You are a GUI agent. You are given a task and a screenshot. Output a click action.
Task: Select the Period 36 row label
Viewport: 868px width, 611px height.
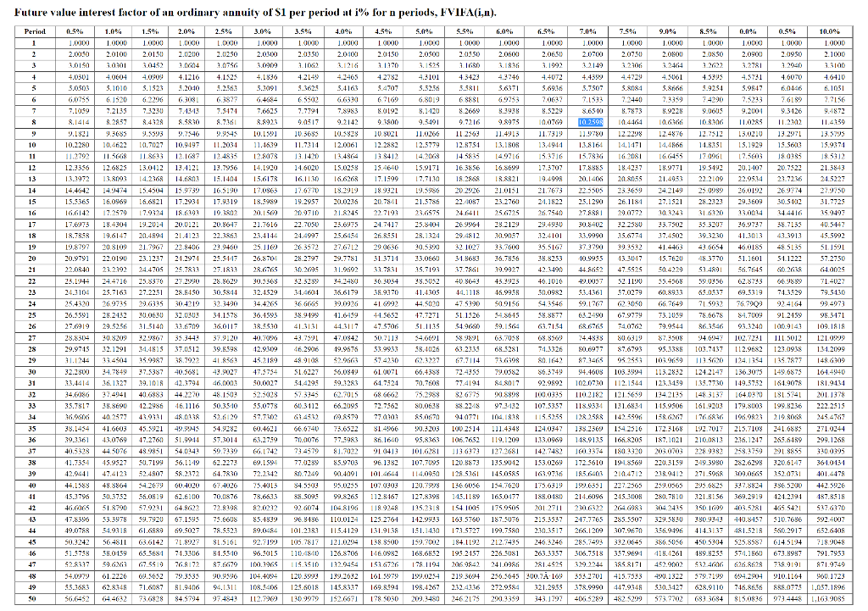(34, 440)
